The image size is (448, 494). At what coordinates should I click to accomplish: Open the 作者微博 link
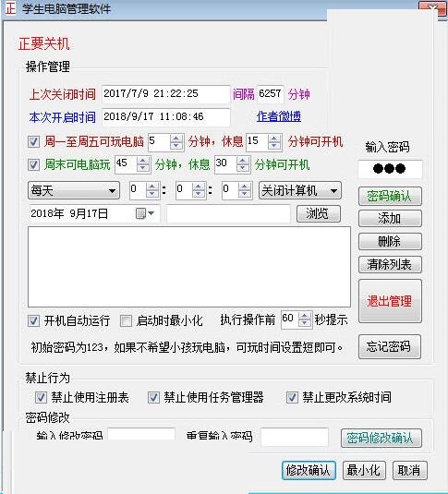(x=279, y=116)
